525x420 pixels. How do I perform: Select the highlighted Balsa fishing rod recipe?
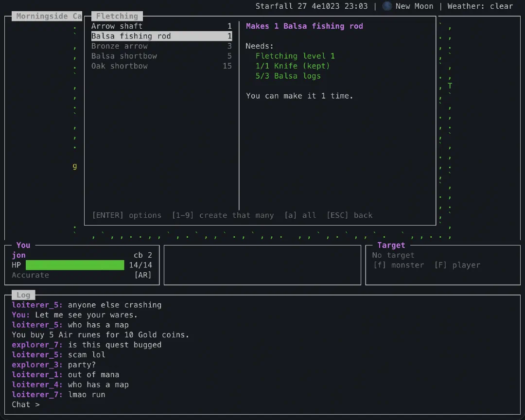click(161, 36)
